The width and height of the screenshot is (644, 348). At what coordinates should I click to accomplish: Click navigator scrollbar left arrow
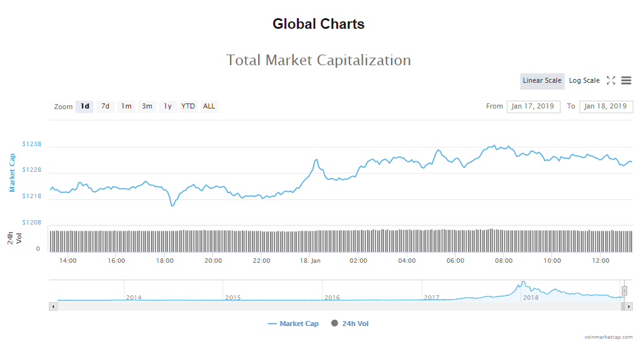(x=53, y=307)
